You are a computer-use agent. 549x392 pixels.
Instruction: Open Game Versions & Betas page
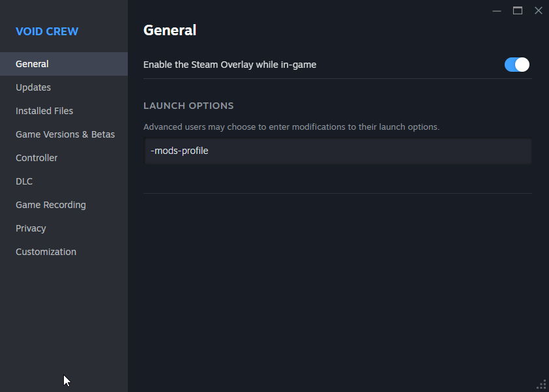click(65, 134)
